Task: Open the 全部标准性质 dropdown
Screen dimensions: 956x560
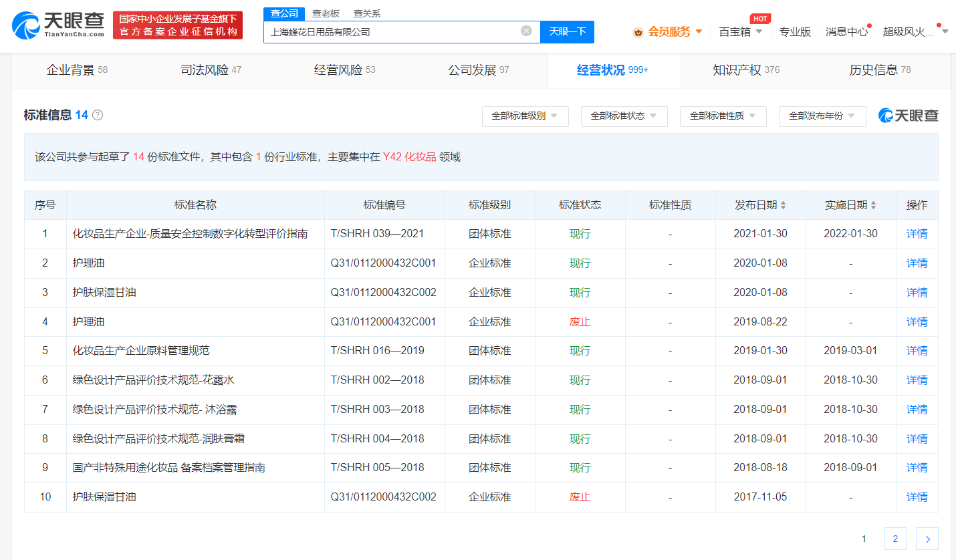Action: pyautogui.click(x=723, y=116)
